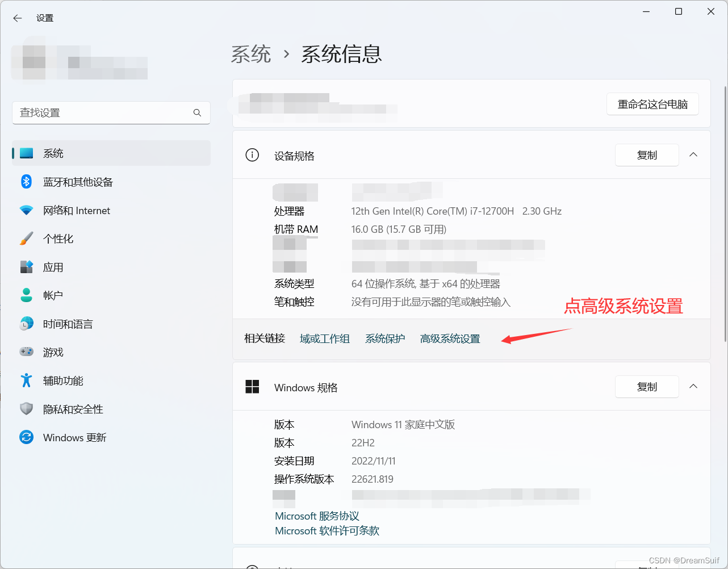728x569 pixels.
Task: Open 个性化 settings
Action: click(x=111, y=239)
